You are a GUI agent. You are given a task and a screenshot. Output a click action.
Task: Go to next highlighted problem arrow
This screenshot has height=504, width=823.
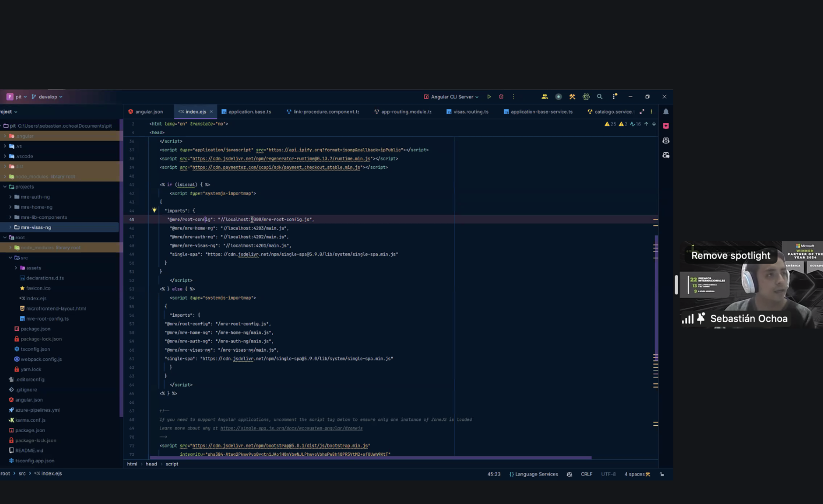pyautogui.click(x=653, y=124)
